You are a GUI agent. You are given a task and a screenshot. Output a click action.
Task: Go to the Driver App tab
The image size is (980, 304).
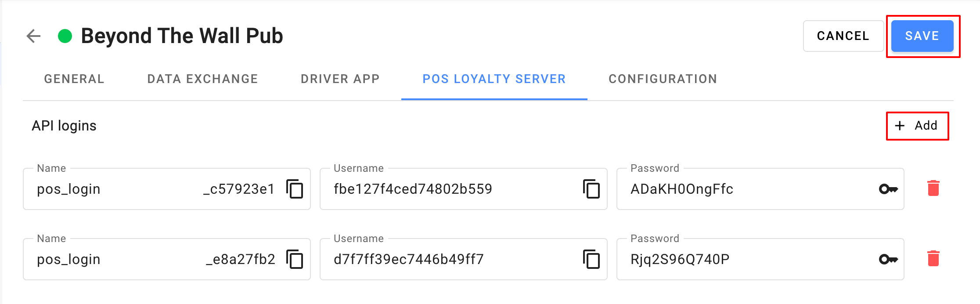(340, 79)
